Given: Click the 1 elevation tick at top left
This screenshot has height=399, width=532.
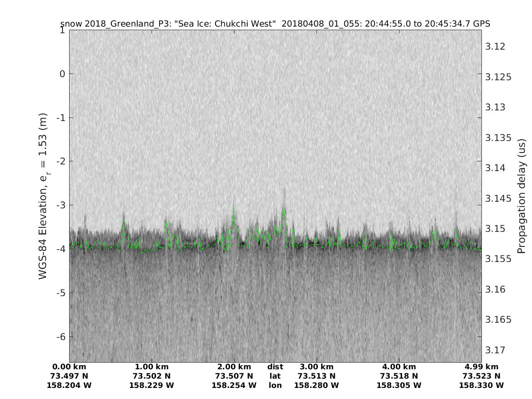Looking at the screenshot, I should [63, 30].
